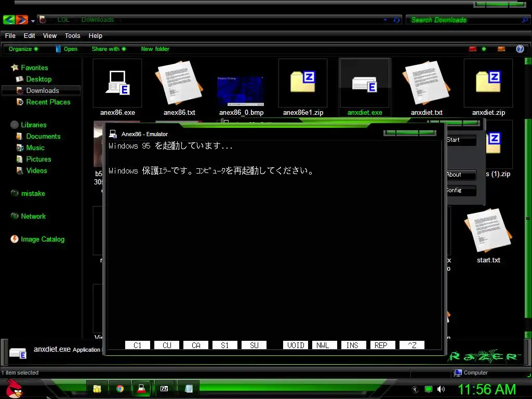This screenshot has height=399, width=532.
Task: Select the anex86_0.bmp thumbnail
Action: (241, 91)
